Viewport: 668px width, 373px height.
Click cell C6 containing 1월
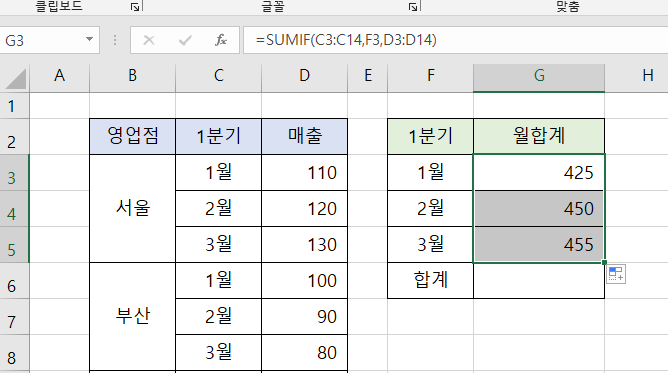click(x=219, y=281)
